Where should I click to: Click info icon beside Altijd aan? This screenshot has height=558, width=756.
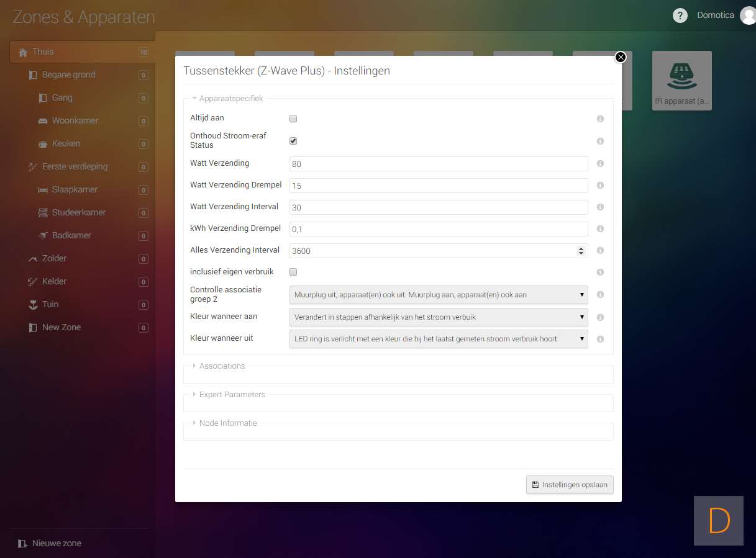(x=600, y=119)
